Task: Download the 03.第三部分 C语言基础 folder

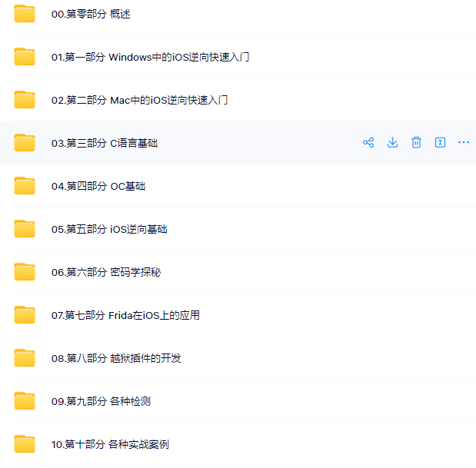Action: coord(392,143)
